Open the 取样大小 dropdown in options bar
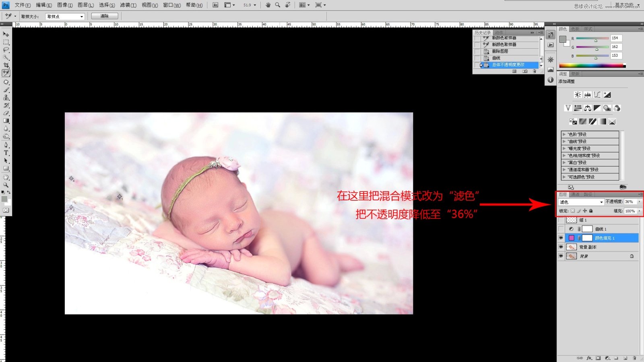 coord(64,16)
